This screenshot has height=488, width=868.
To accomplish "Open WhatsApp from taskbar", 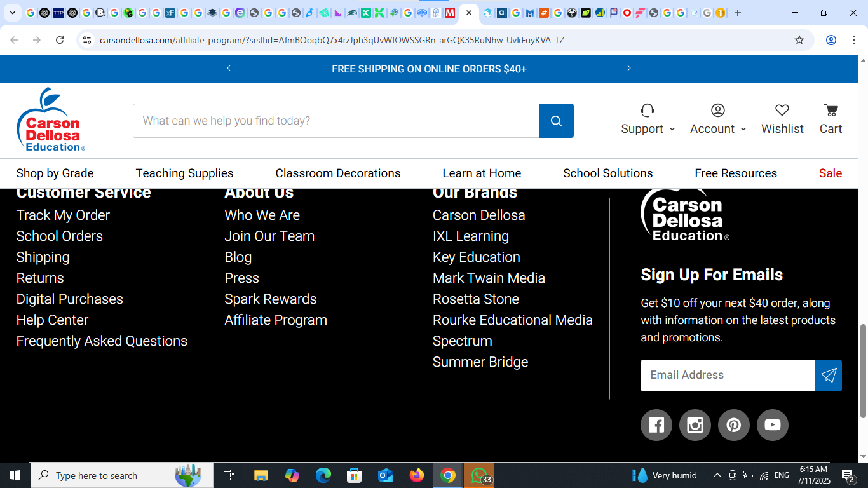I will click(479, 475).
